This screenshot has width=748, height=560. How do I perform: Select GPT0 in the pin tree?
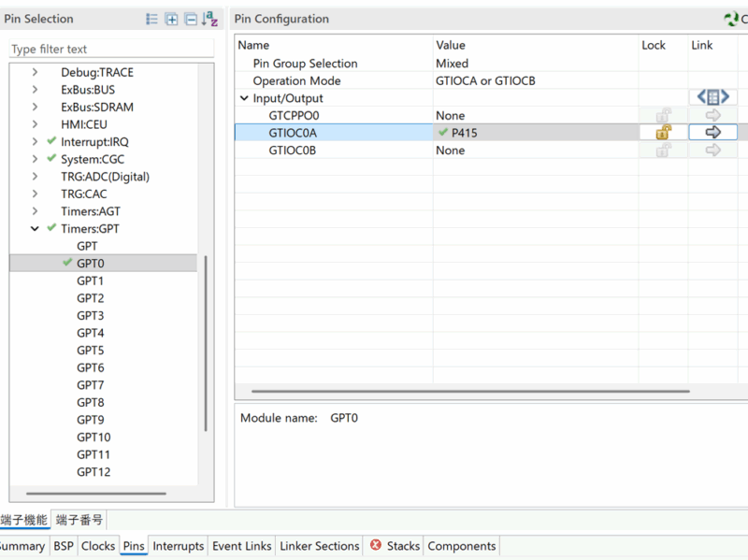tap(90, 264)
